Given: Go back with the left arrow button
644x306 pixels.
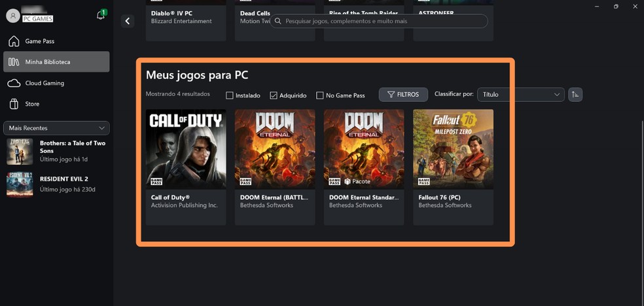Looking at the screenshot, I should pos(128,21).
